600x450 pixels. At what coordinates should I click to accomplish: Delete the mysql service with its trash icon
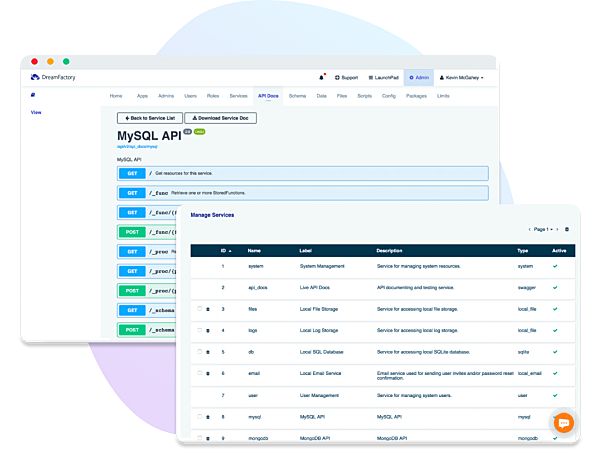click(x=208, y=417)
